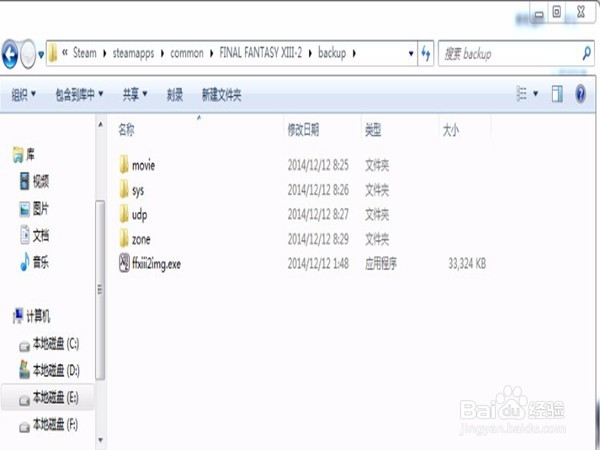Select 计算机 in the navigation pane
Screen dimensions: 600x450
click(38, 316)
